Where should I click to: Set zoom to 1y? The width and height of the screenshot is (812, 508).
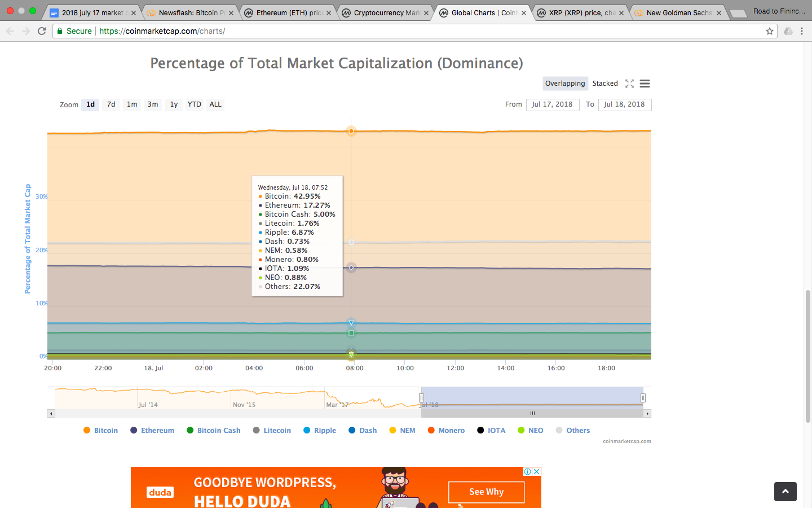pyautogui.click(x=174, y=104)
